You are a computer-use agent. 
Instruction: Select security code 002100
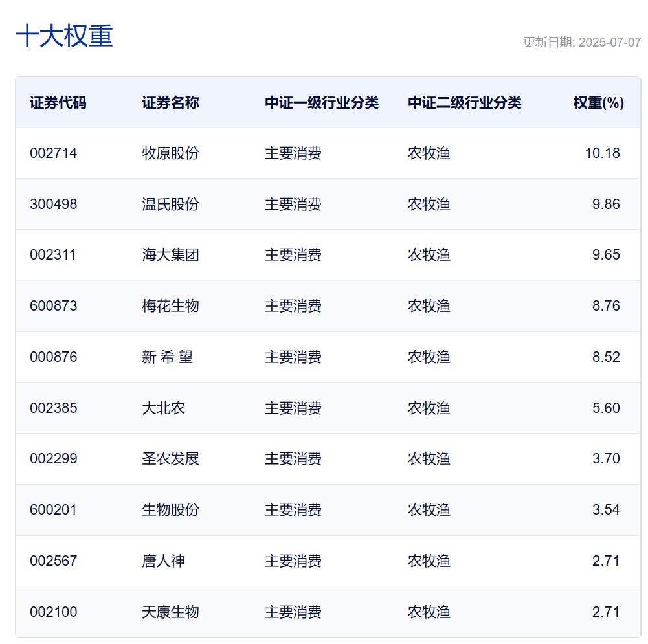tap(53, 612)
